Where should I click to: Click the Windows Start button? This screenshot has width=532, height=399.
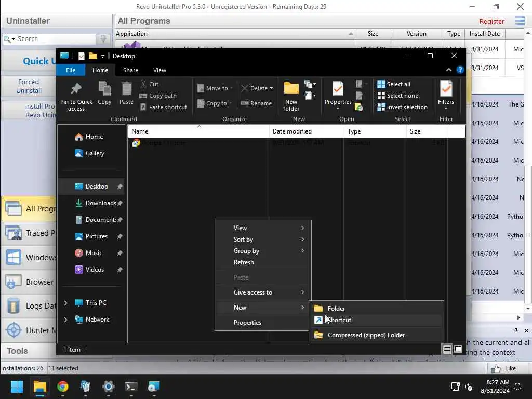(x=17, y=387)
